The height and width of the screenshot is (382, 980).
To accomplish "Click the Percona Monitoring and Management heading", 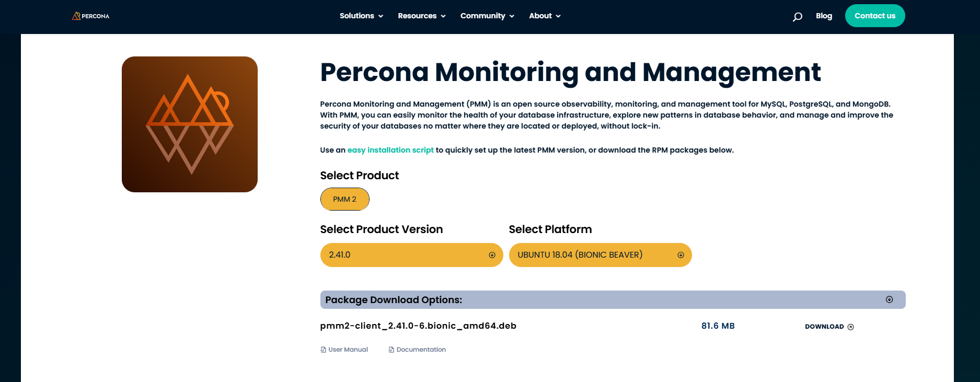I will 570,72.
